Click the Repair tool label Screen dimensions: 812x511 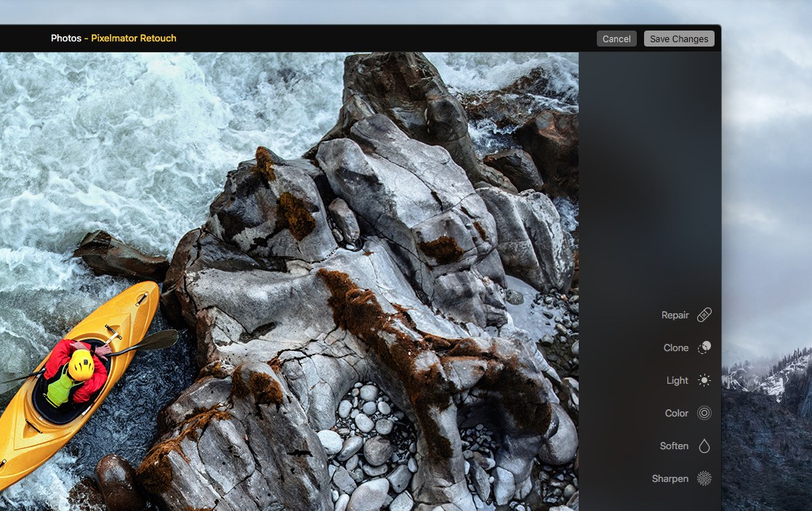[x=675, y=315]
